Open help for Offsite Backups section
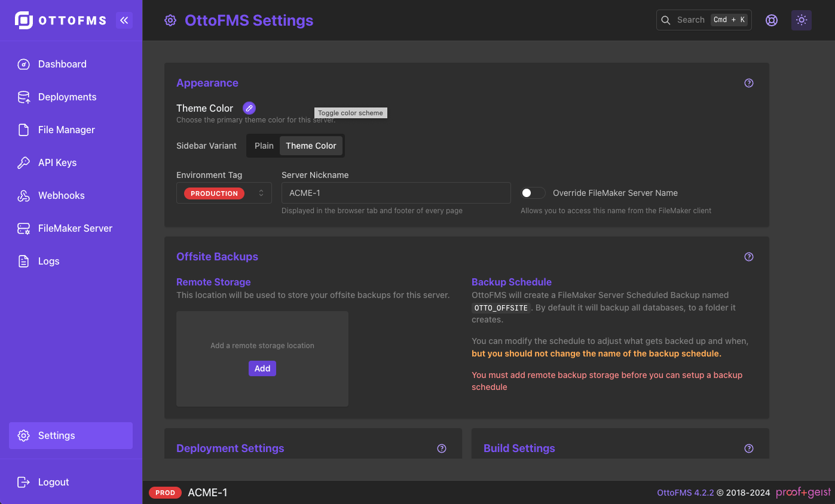 tap(749, 257)
